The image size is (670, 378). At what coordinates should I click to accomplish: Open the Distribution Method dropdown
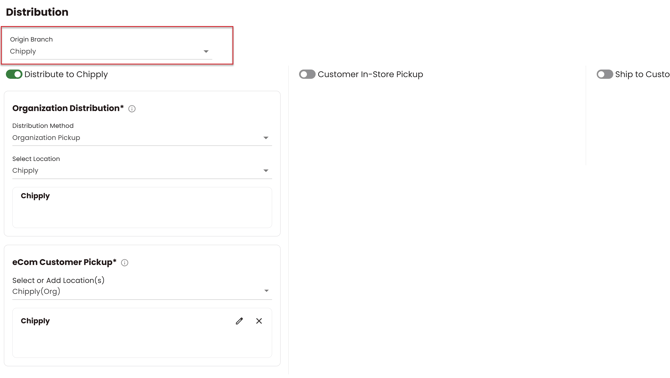coord(142,138)
